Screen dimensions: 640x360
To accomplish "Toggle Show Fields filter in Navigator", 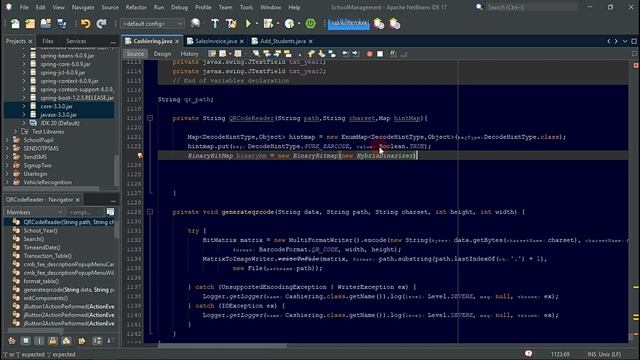I will (26, 340).
